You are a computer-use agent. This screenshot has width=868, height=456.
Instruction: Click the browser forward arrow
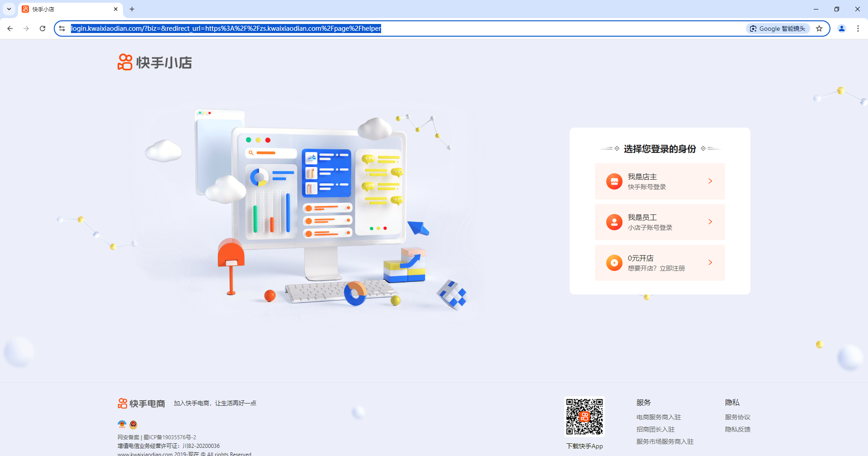pos(26,28)
